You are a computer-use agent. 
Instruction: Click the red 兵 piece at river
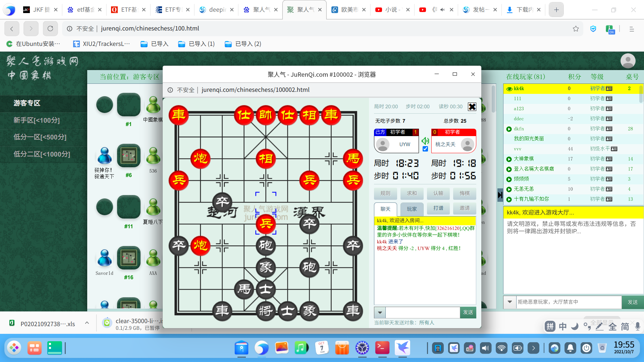tap(266, 224)
